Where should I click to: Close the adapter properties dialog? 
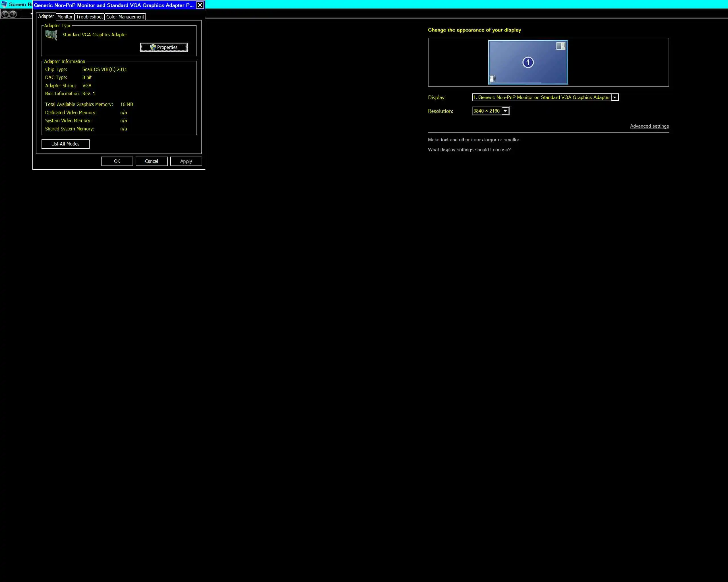click(200, 5)
